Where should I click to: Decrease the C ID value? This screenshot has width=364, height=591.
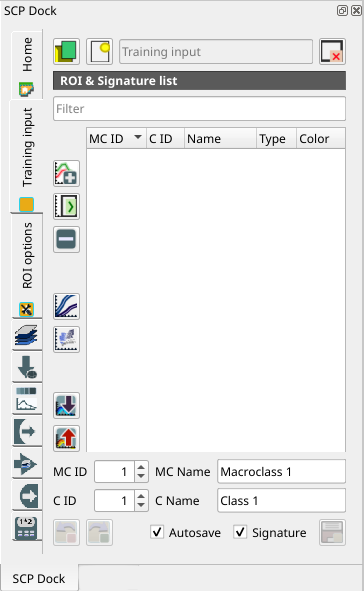141,505
